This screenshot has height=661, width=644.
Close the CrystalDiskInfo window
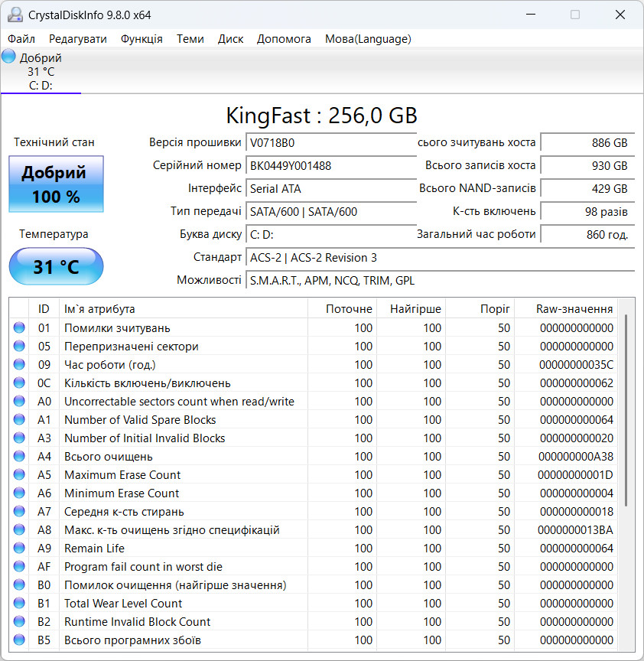pyautogui.click(x=620, y=15)
